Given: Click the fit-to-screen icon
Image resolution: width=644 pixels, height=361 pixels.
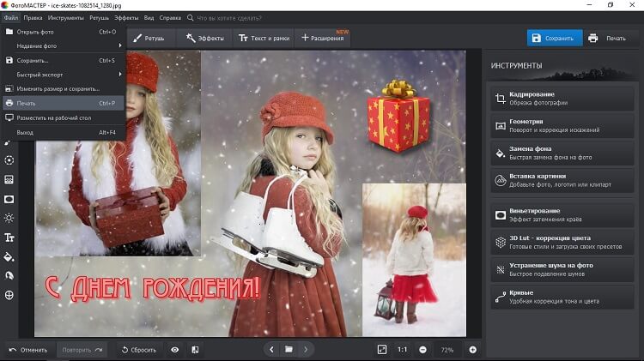Looking at the screenshot, I should tap(382, 350).
